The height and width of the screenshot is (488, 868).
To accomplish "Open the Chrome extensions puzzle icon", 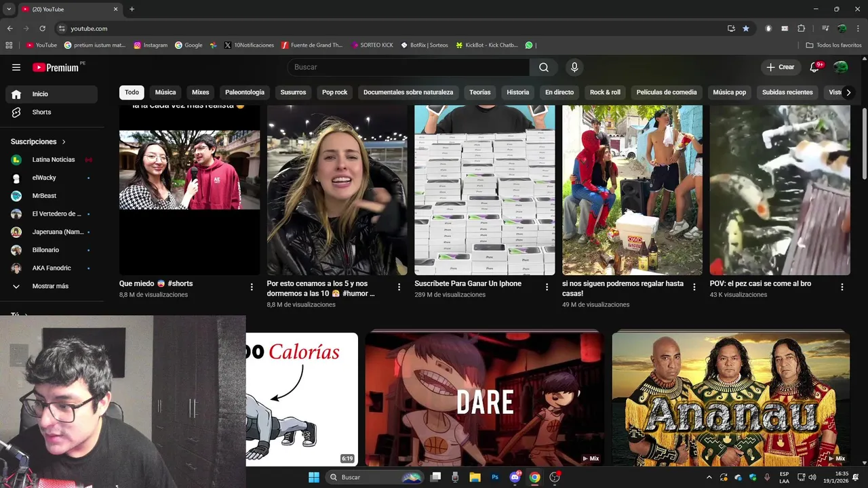I will 801,28.
